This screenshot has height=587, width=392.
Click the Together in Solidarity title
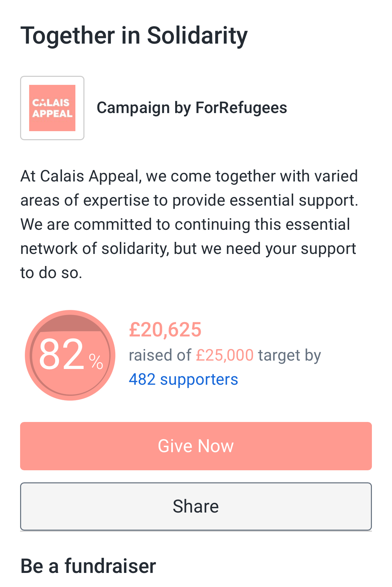pos(134,36)
